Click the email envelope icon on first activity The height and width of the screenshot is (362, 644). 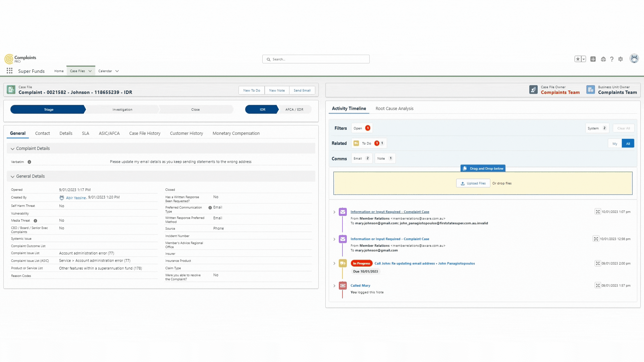pos(342,212)
